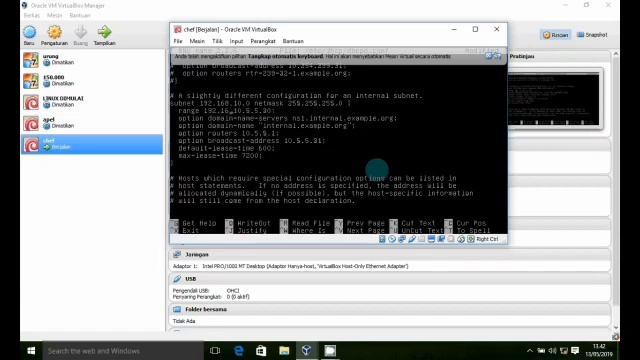This screenshot has height=360, width=640.
Task: Click volume speaker icon in system tray
Action: [552, 351]
